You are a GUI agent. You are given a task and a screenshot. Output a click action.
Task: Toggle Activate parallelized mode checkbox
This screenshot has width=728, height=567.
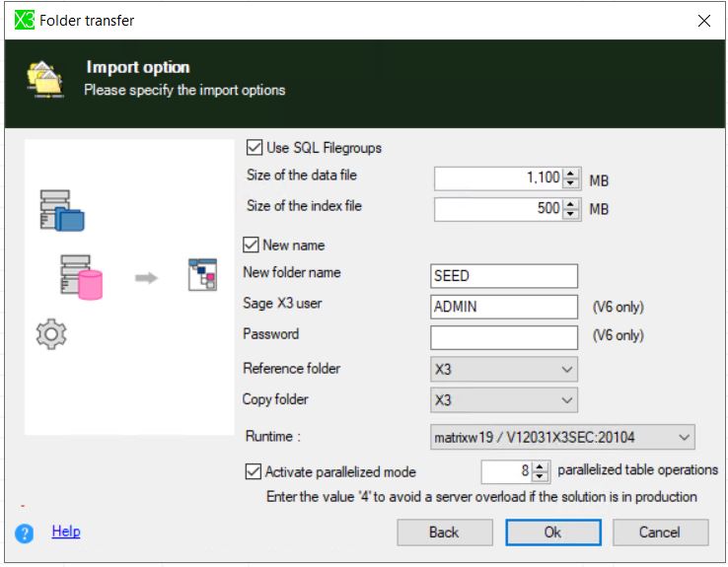coord(254,471)
